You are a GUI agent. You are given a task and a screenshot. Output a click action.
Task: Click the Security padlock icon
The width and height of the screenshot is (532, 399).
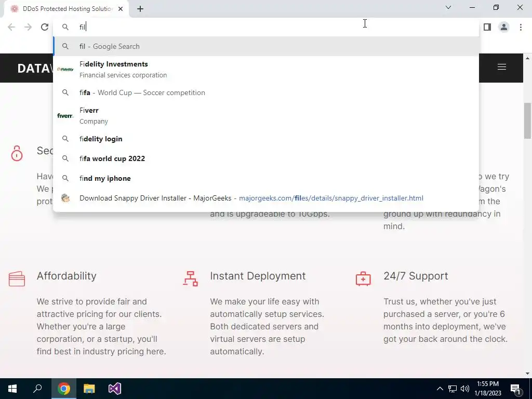click(17, 153)
